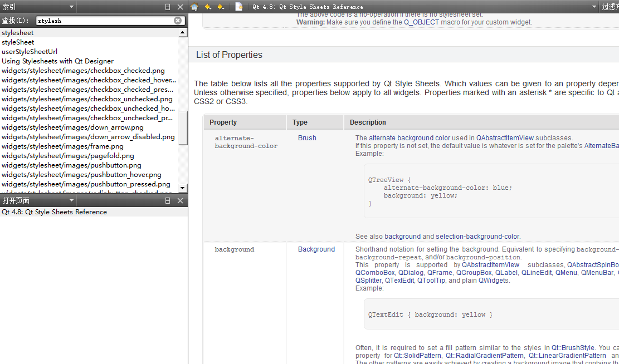Image resolution: width=619 pixels, height=364 pixels.
Task: Open the Background type link
Action: (316, 249)
